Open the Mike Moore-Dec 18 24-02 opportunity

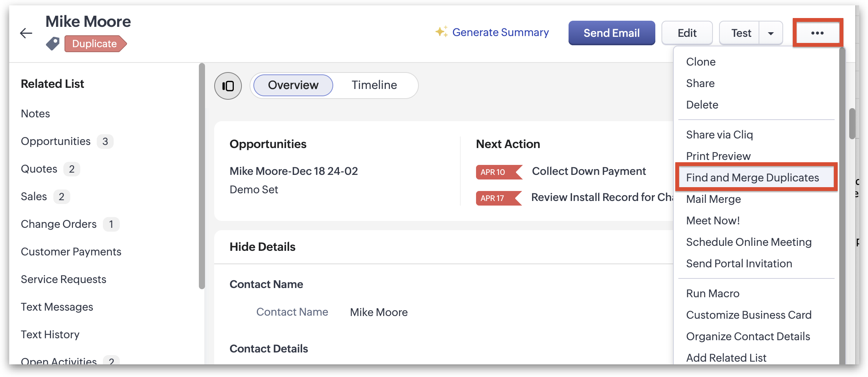pos(294,171)
